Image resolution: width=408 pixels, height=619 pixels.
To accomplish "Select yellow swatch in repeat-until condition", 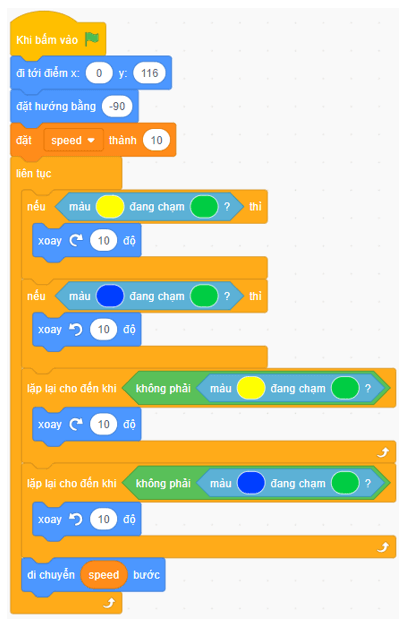I will pyautogui.click(x=251, y=388).
